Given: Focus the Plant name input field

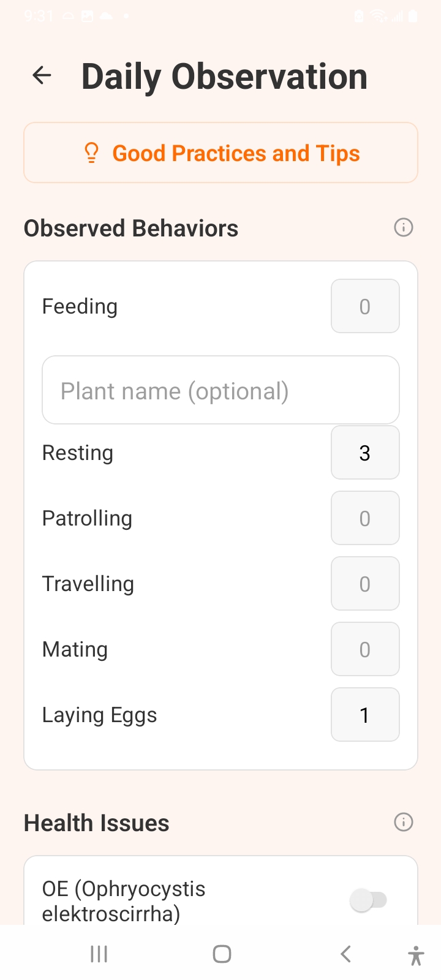Looking at the screenshot, I should click(221, 390).
